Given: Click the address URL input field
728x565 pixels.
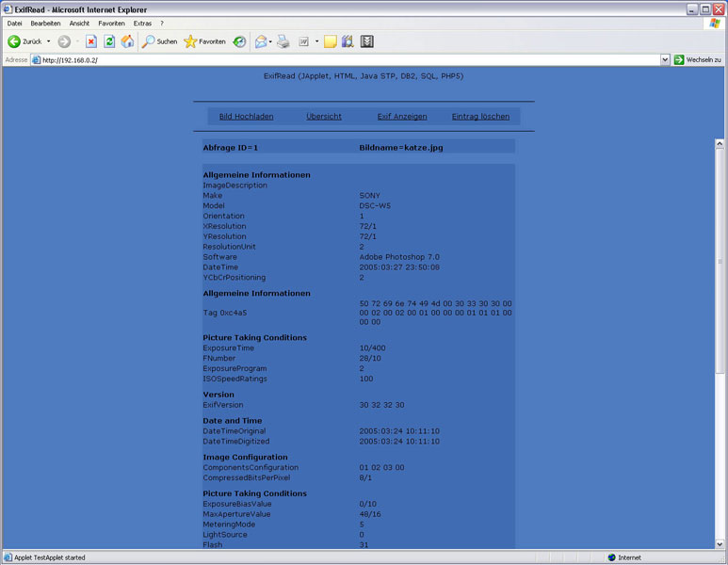Looking at the screenshot, I should [x=348, y=59].
